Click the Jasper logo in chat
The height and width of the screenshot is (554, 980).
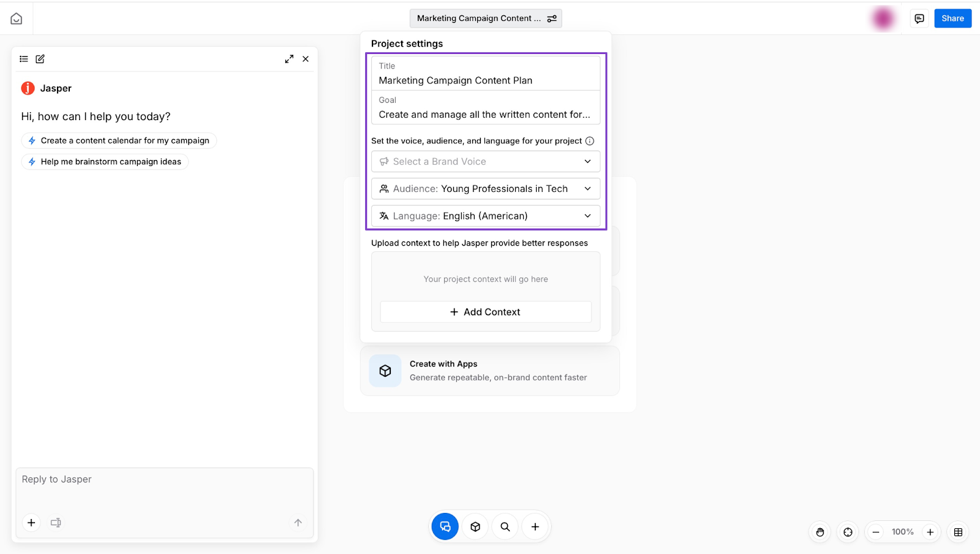point(28,88)
